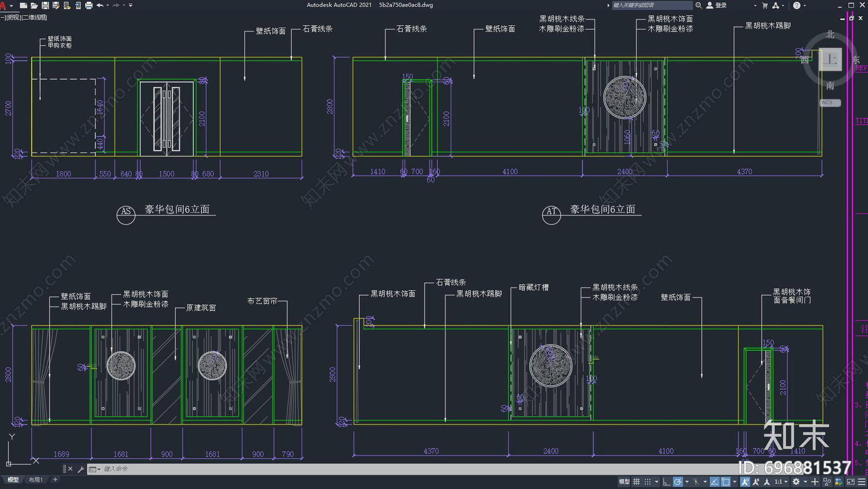Click the Autodesk App Store cart icon
This screenshot has height=489, width=868.
(765, 5)
